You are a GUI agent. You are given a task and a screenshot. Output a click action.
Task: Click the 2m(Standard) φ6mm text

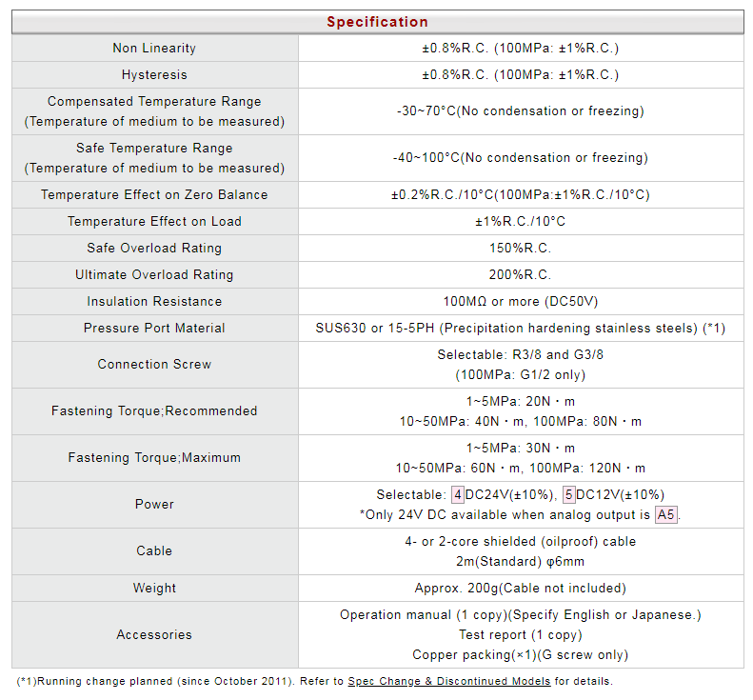pyautogui.click(x=521, y=561)
